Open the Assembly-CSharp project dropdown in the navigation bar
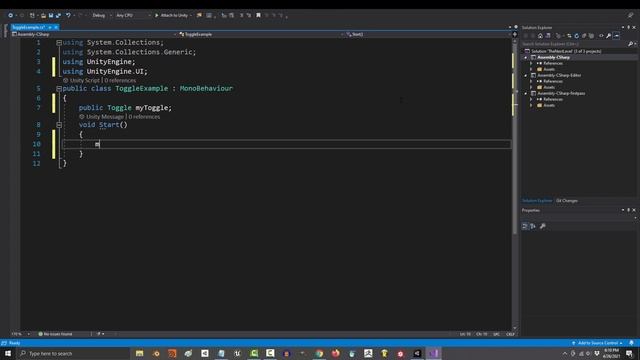The height and width of the screenshot is (360, 640). (x=94, y=34)
